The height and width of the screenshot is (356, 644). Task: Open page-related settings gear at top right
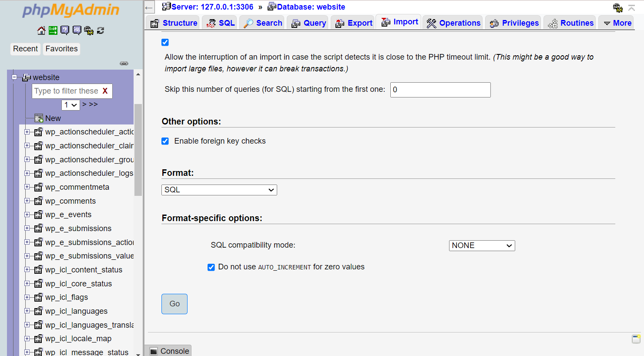tap(617, 7)
